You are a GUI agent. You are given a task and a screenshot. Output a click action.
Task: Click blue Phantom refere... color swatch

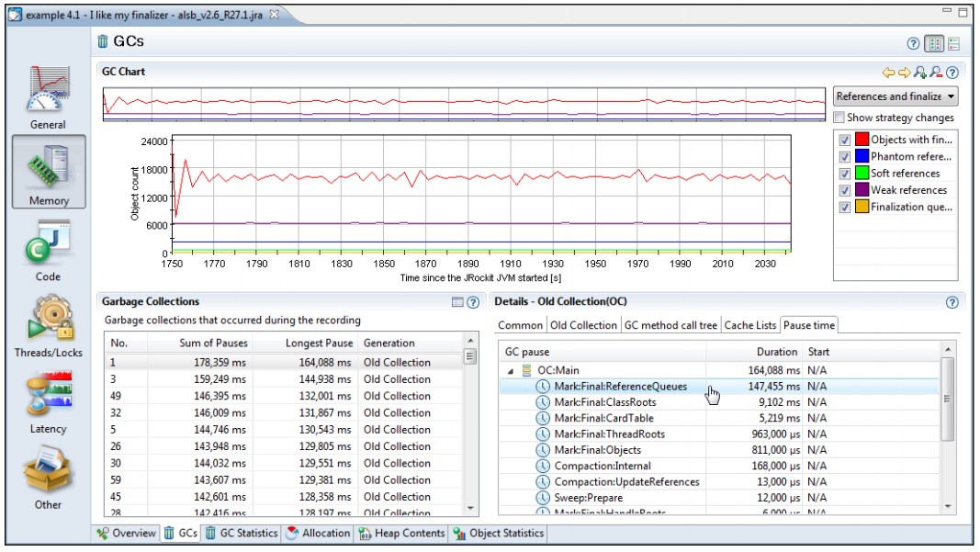point(862,156)
